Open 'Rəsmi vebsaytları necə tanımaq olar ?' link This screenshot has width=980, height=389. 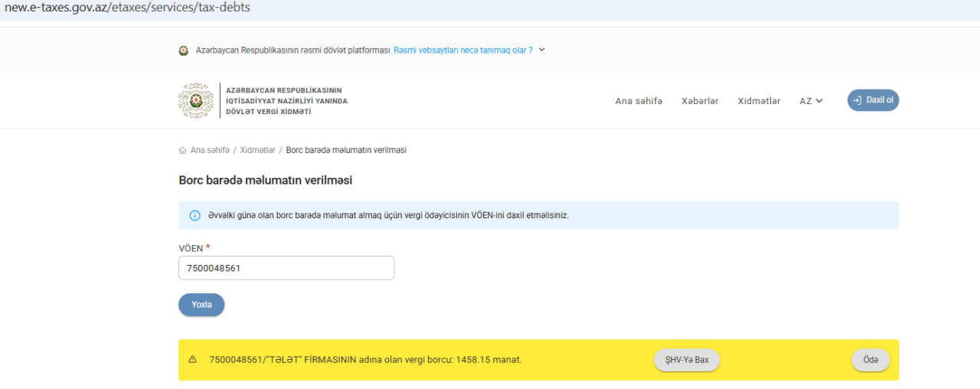pyautogui.click(x=462, y=51)
